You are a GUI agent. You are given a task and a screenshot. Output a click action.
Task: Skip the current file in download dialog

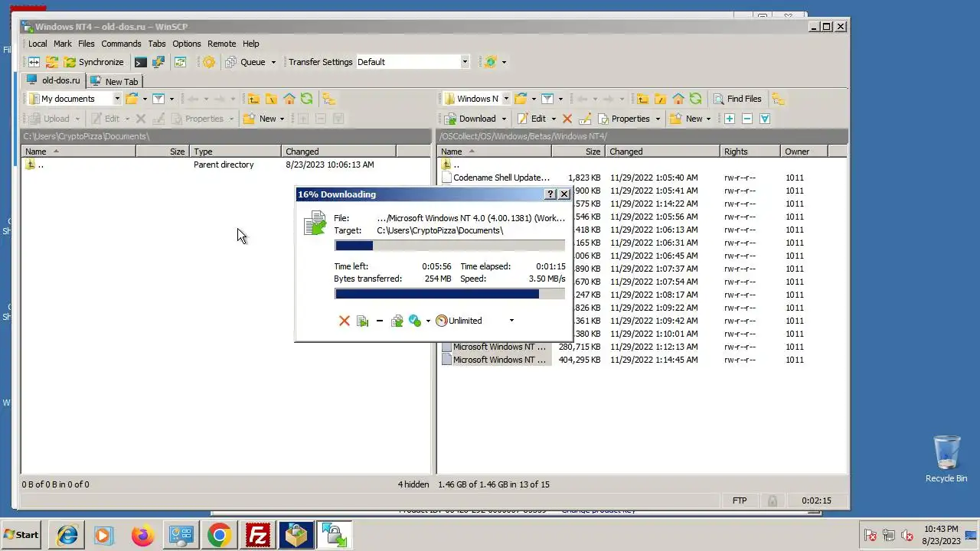click(362, 321)
